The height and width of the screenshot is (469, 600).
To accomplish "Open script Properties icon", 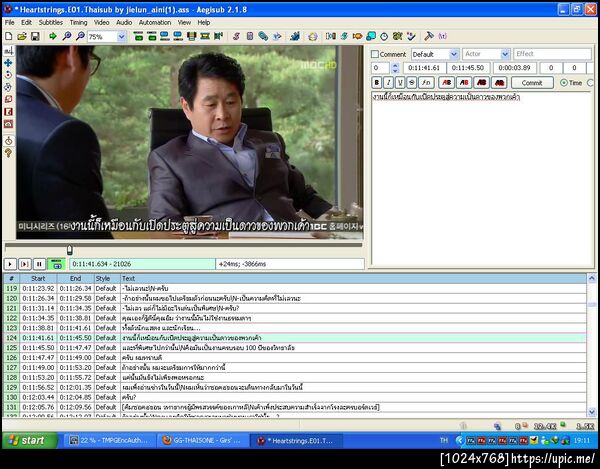I will point(249,36).
